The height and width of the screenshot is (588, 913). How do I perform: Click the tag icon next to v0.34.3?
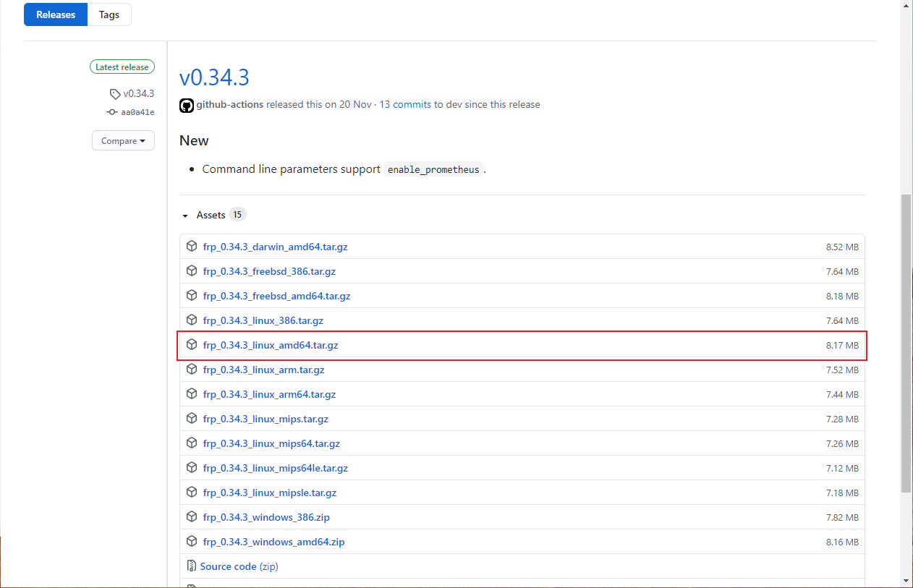point(115,93)
